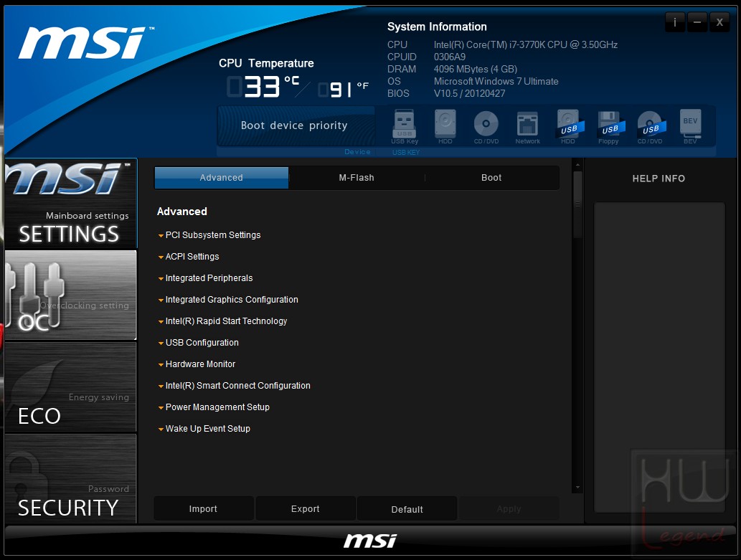Select the USB CD/DVD boot device icon
The width and height of the screenshot is (741, 560).
(x=651, y=127)
